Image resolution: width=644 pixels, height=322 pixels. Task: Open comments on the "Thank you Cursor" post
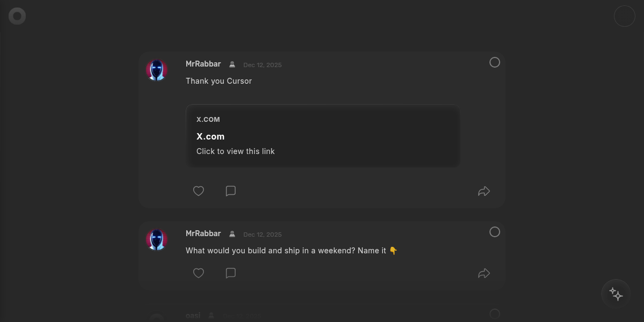231,191
